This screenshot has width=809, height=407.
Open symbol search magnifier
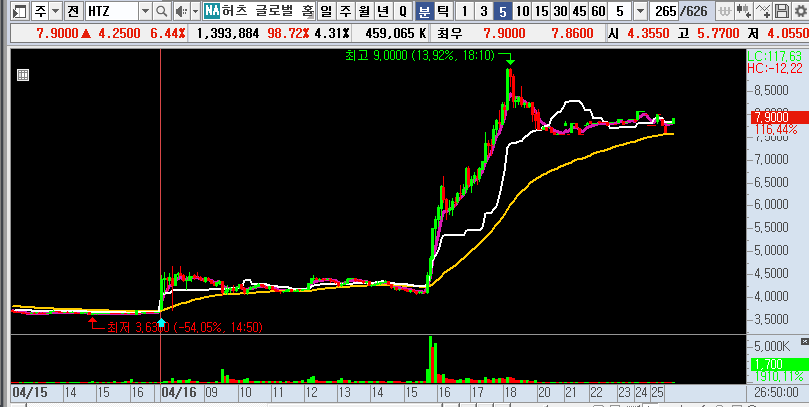point(161,11)
